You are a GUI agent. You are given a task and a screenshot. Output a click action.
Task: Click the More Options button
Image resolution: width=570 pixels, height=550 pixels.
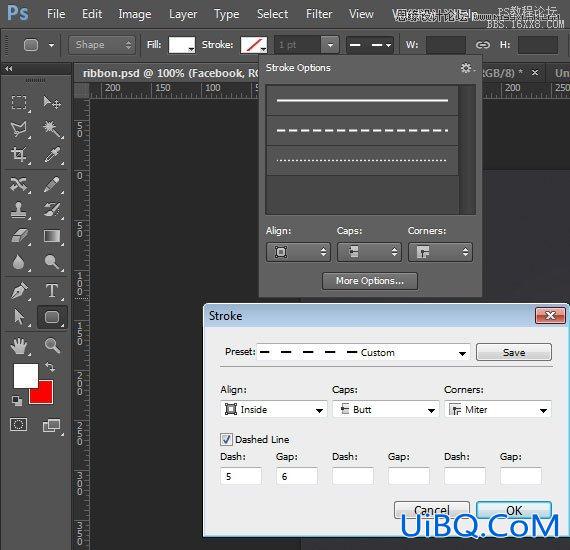(x=370, y=281)
